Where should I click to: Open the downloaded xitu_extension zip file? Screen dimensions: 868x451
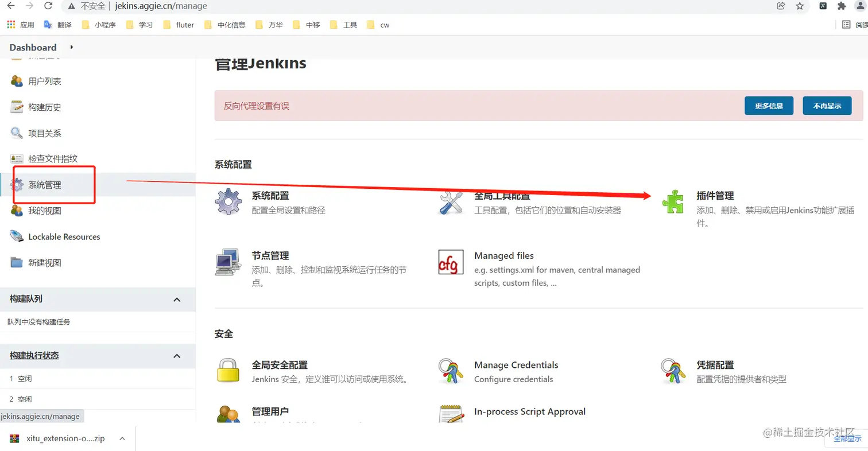(x=65, y=438)
